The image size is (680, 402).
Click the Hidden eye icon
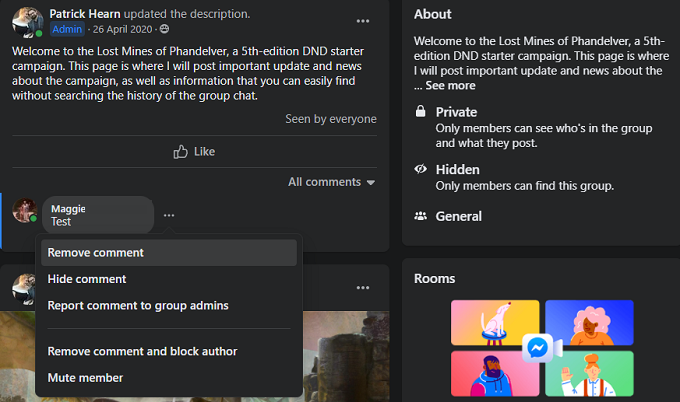pos(421,170)
